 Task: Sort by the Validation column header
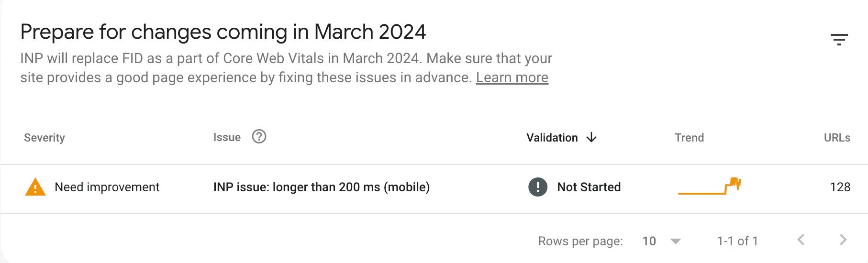tap(552, 138)
